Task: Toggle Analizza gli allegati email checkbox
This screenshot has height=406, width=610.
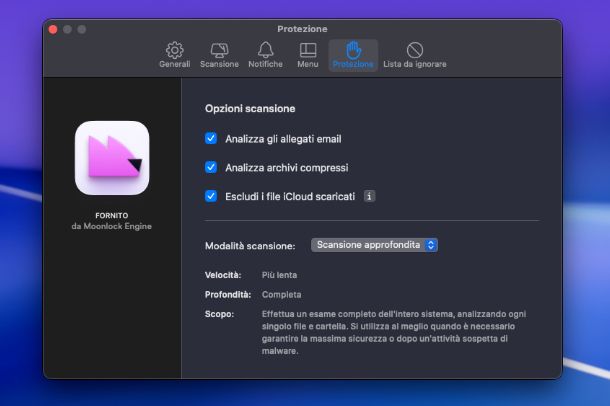Action: coord(211,138)
